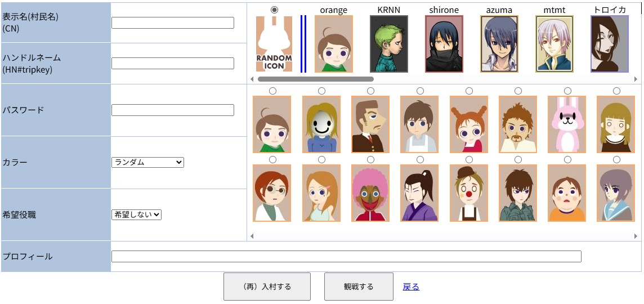Screen dimensions: 644x304
Task: Choose the pink afro character avatar
Action: 370,193
